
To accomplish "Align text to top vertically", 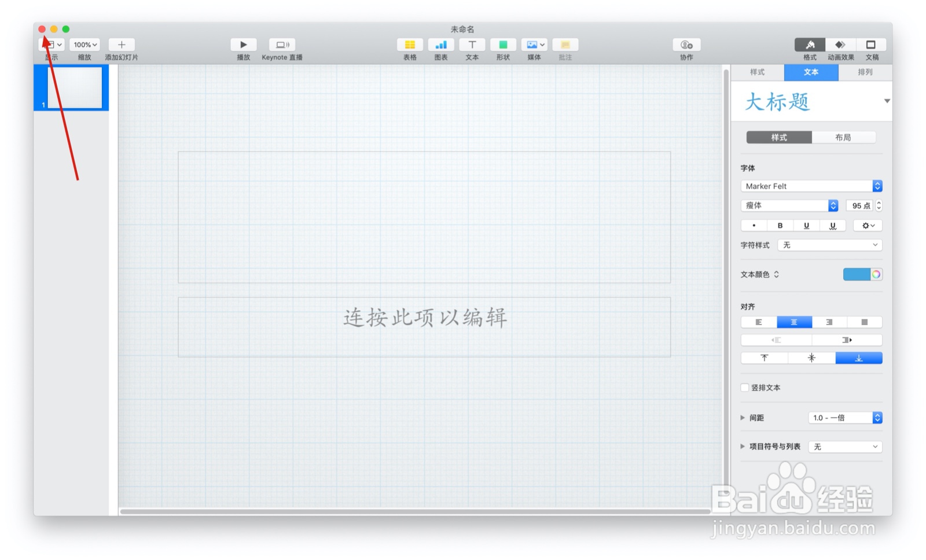I will coord(765,358).
